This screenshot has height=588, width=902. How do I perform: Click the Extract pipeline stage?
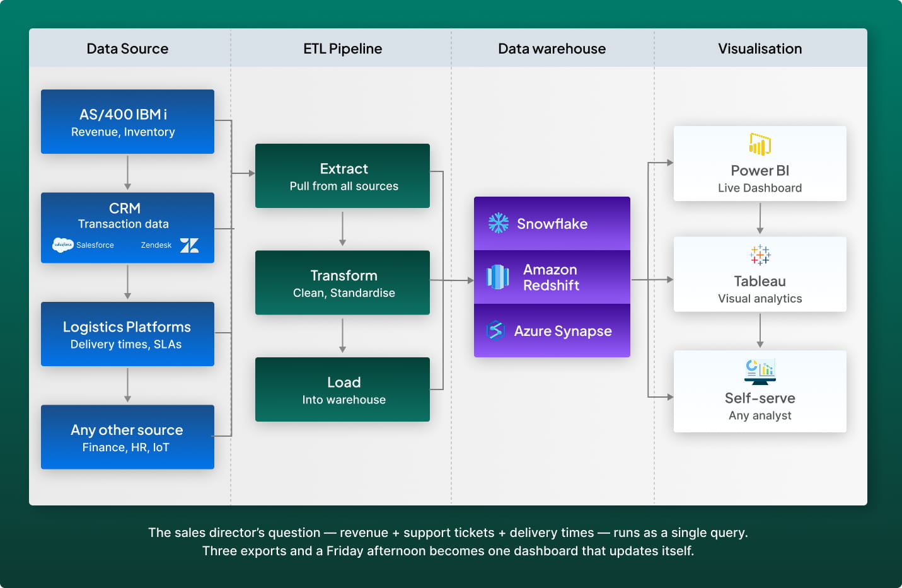click(342, 176)
